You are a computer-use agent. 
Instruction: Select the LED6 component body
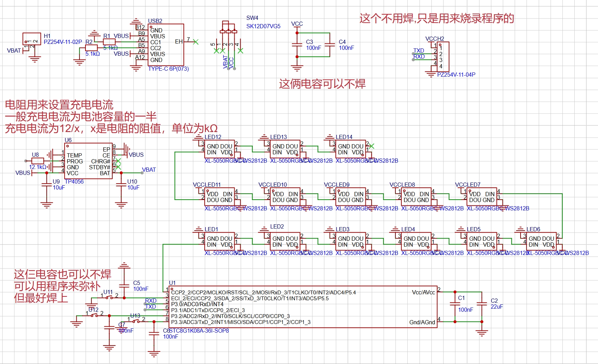[x=541, y=241]
